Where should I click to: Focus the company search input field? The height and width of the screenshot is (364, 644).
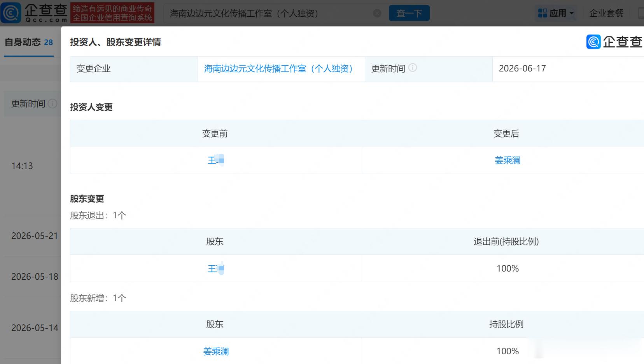(270, 13)
